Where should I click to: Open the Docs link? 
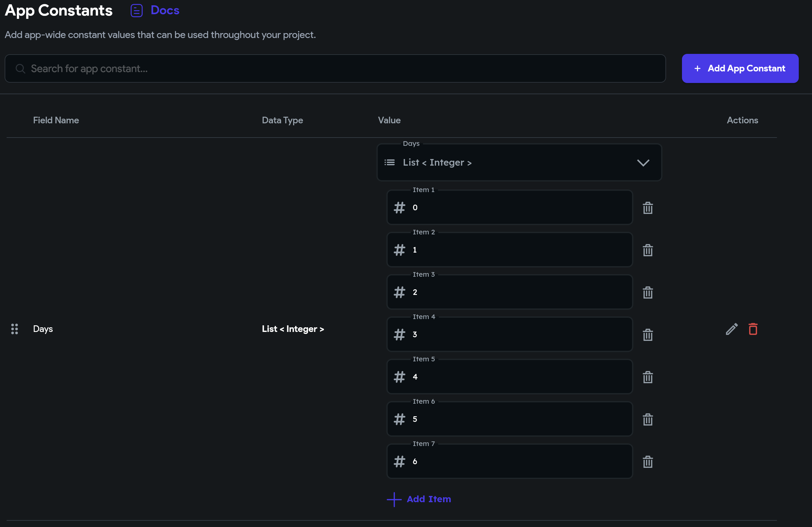click(165, 11)
